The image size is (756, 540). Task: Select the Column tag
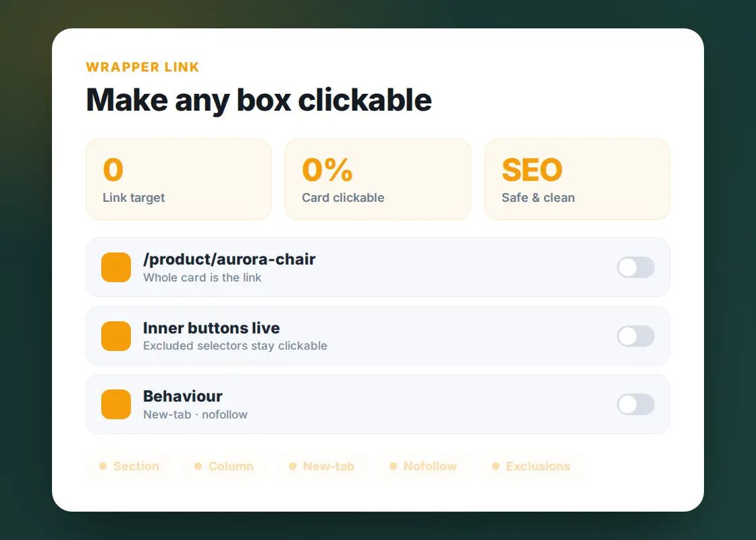224,466
